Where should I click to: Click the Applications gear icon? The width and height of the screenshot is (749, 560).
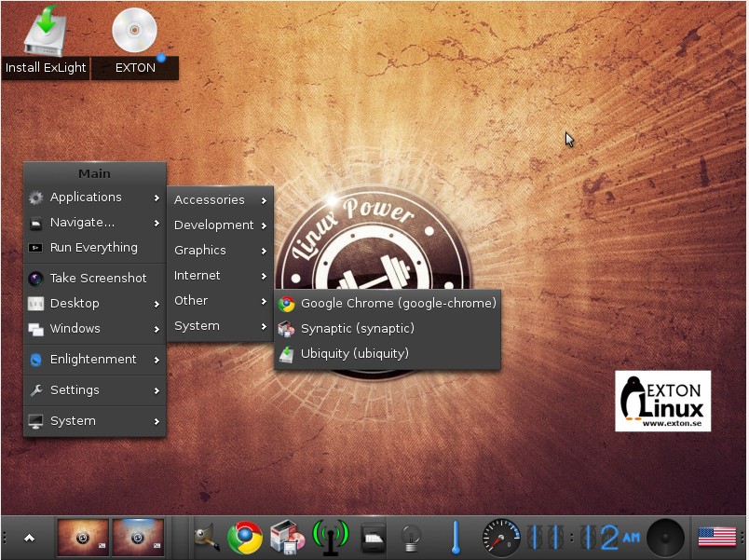[35, 198]
